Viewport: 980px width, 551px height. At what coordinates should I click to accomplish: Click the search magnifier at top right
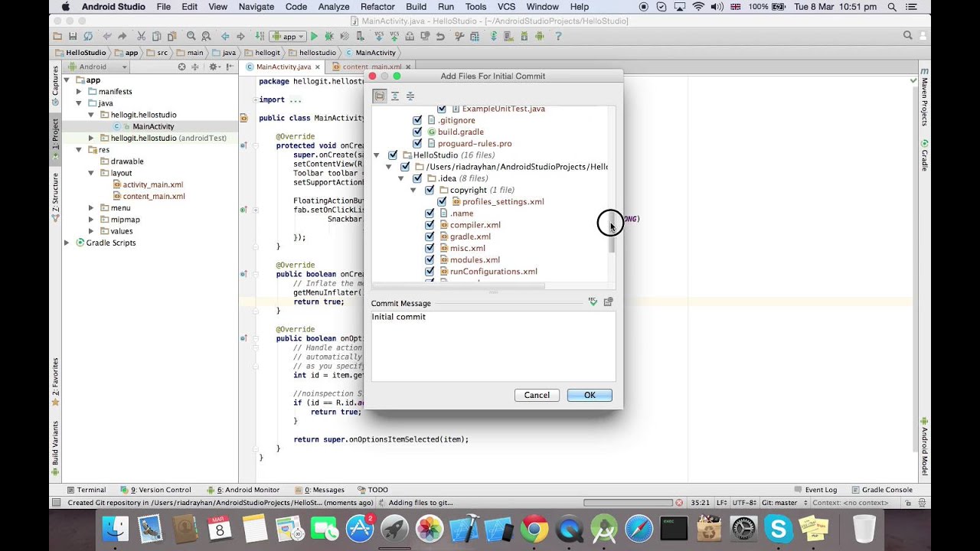coord(907,35)
